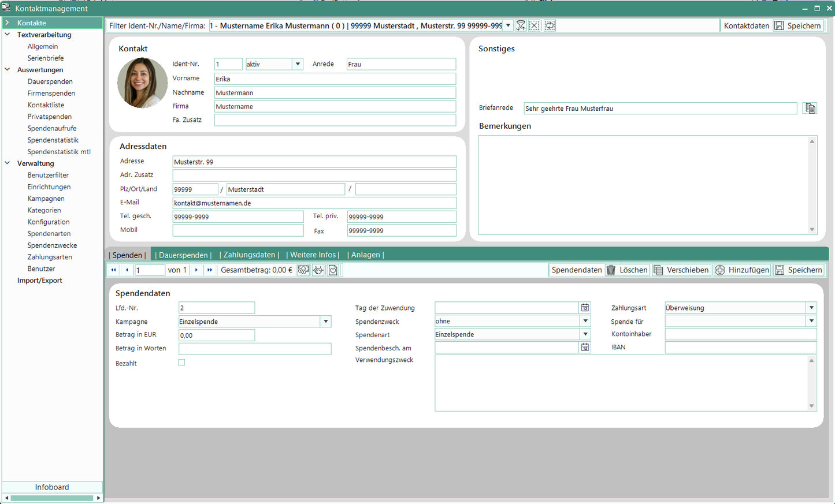The height and width of the screenshot is (504, 835).
Task: Open the Zahlungsdaten tab
Action: pos(249,255)
